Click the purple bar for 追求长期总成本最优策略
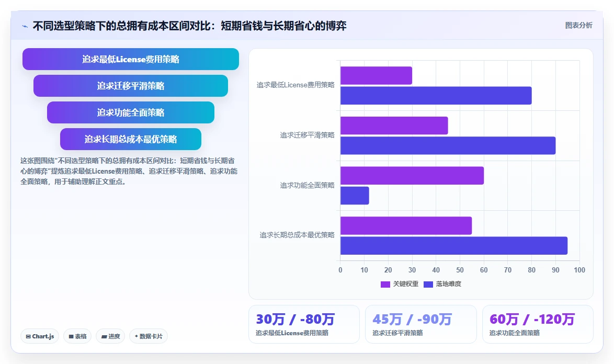This screenshot has width=614, height=364. (406, 225)
